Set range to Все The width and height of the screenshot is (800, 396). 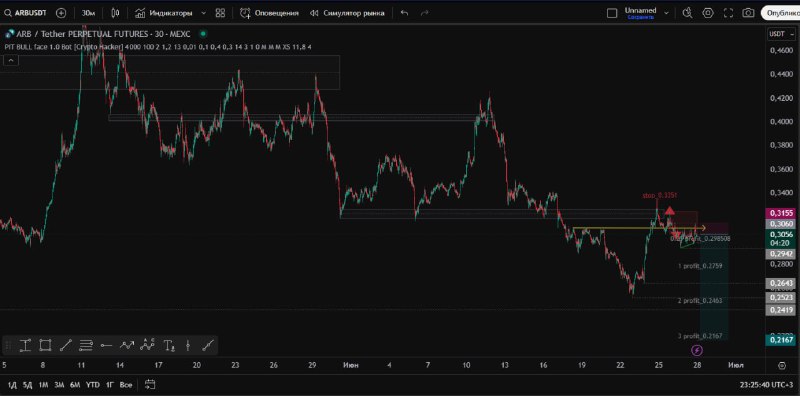[x=126, y=385]
